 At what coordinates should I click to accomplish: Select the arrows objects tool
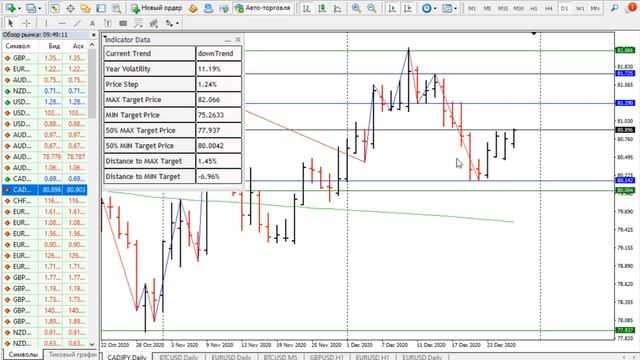(169, 23)
